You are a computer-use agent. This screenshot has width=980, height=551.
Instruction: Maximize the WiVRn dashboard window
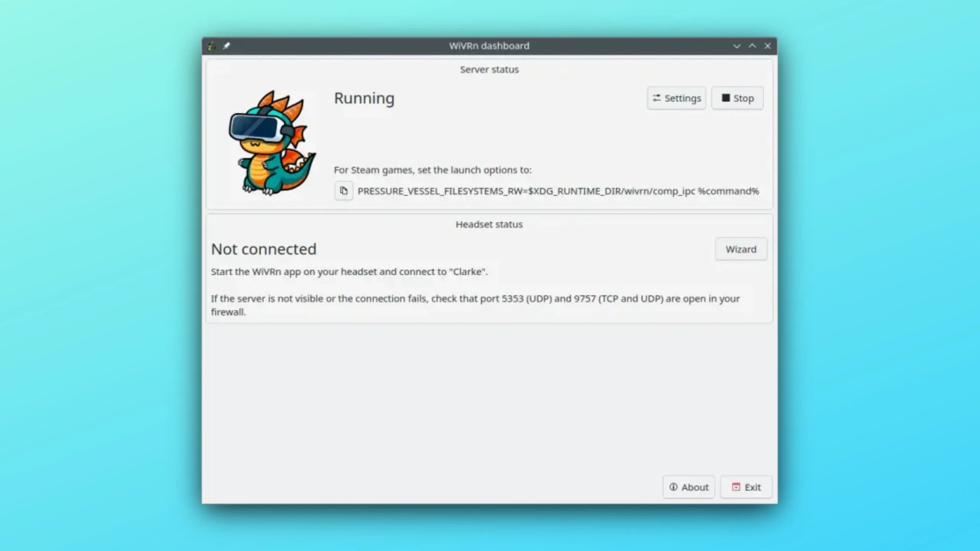pyautogui.click(x=752, y=46)
